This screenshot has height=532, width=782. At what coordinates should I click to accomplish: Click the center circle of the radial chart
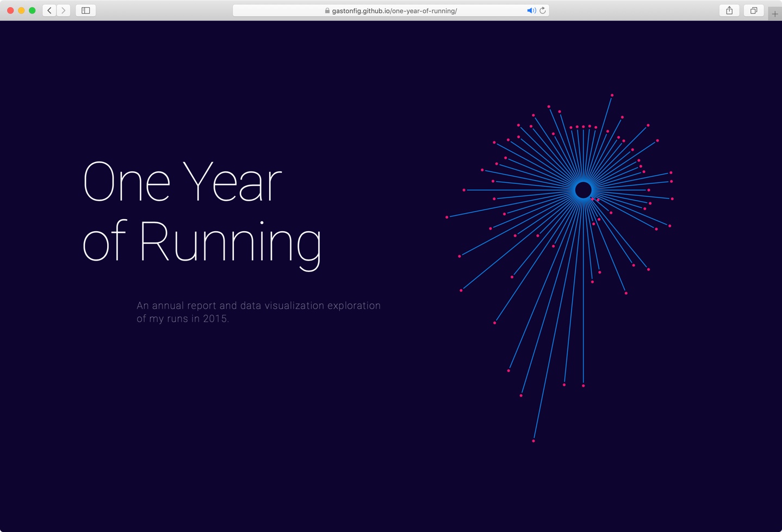[x=583, y=190]
